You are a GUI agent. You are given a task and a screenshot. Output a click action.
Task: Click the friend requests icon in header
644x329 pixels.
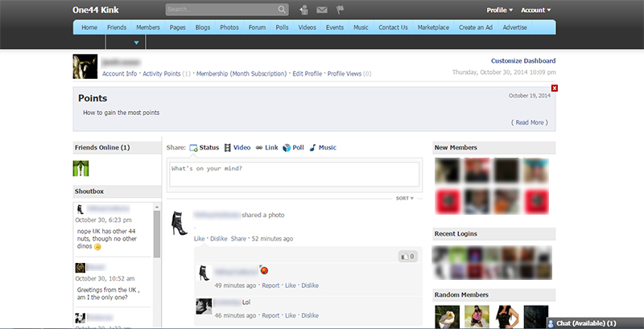click(x=303, y=10)
